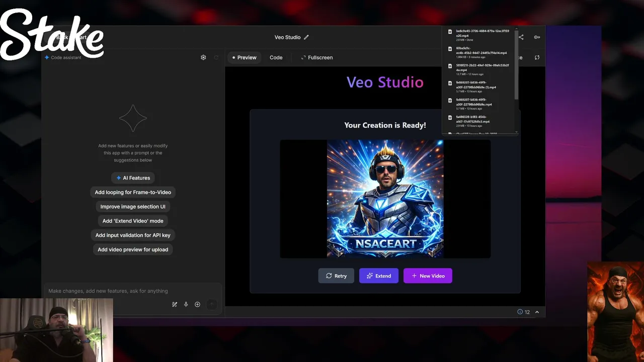The image size is (644, 362).
Task: Start voice input with the microphone icon
Action: pos(186,304)
